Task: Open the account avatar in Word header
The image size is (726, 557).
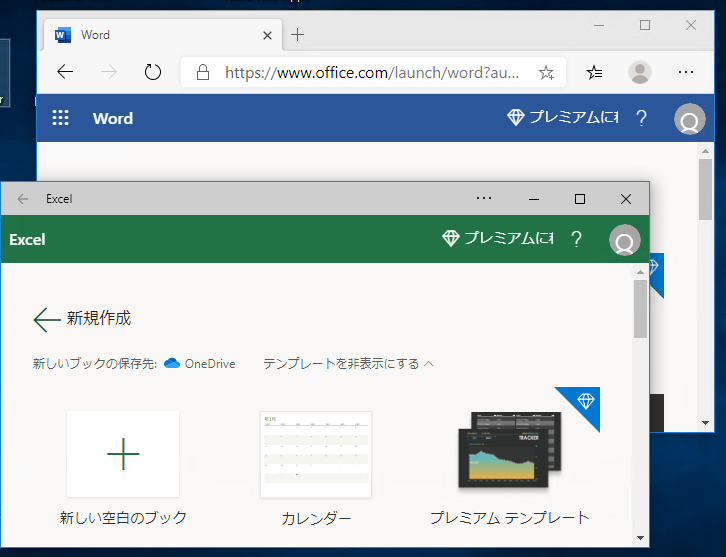Action: click(689, 119)
